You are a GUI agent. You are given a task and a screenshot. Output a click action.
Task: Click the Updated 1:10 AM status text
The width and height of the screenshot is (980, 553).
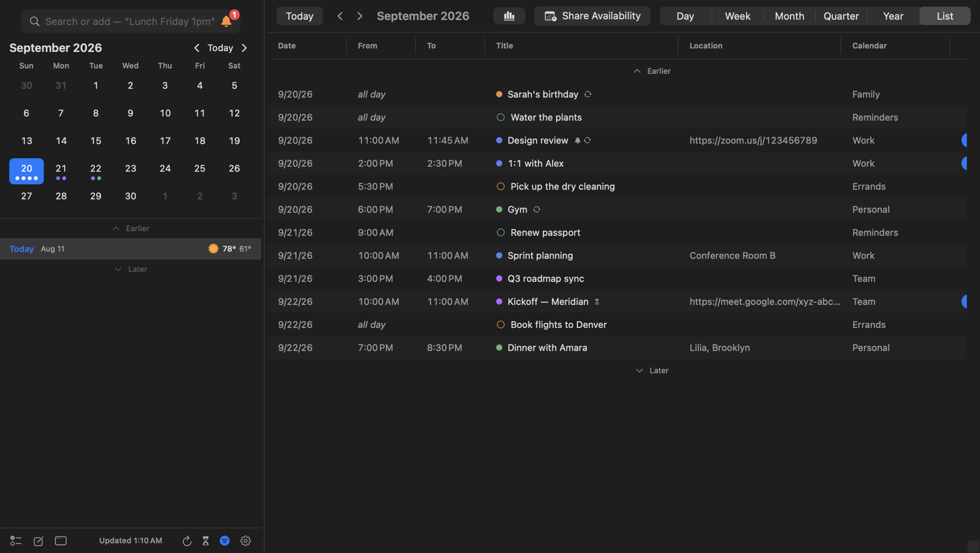131,541
